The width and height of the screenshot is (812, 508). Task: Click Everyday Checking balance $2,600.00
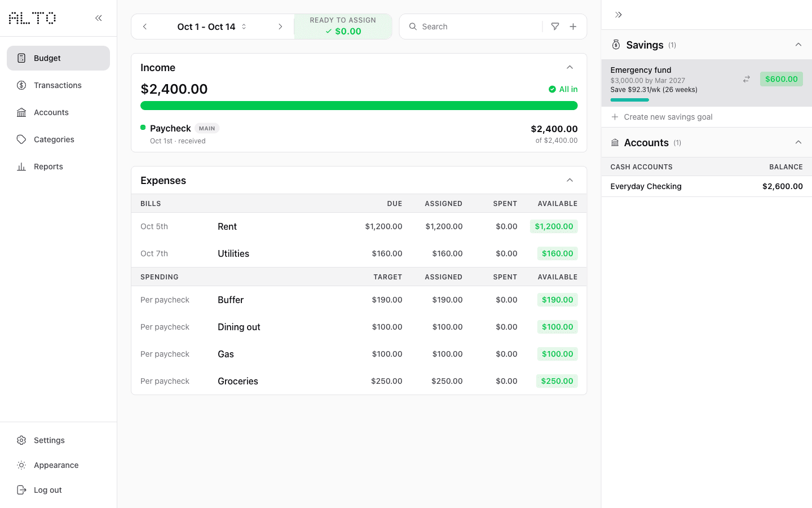(782, 186)
